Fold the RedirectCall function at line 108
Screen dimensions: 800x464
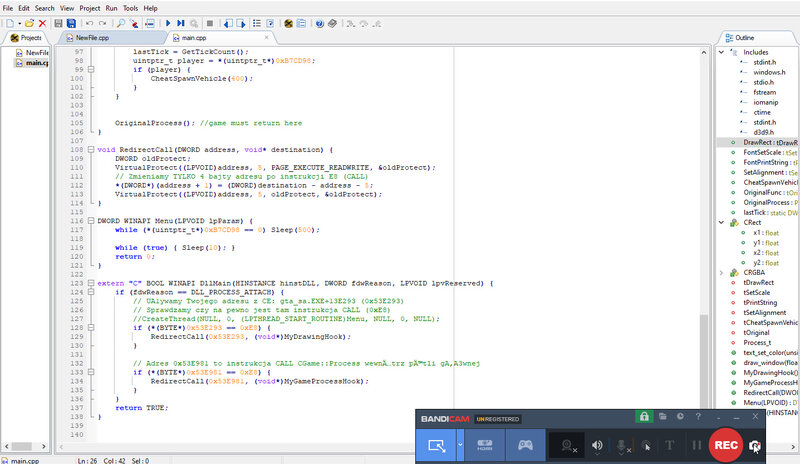click(91, 150)
